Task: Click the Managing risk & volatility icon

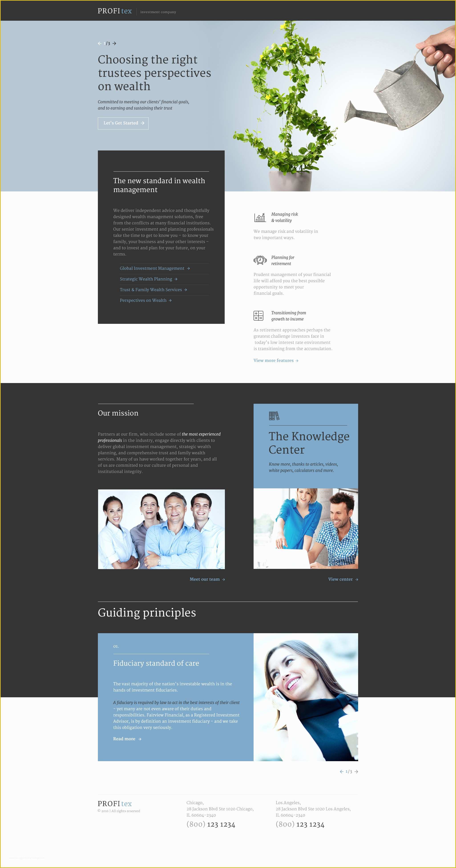Action: tap(258, 217)
